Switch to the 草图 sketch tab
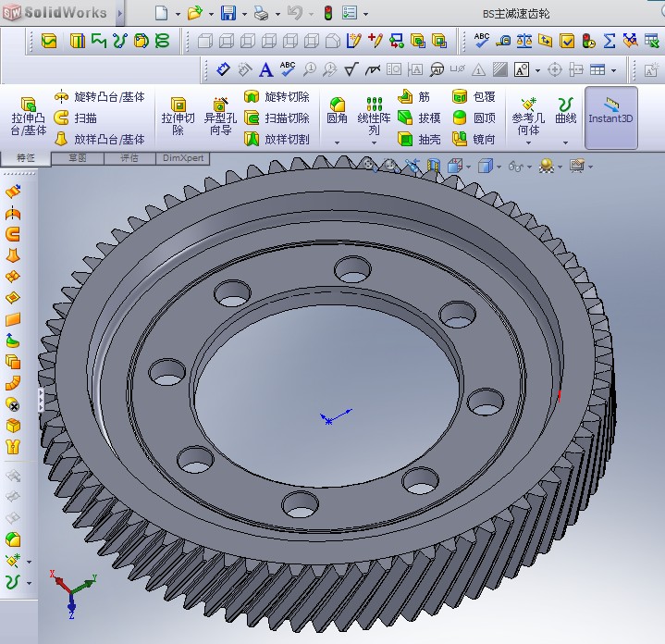The width and height of the screenshot is (665, 644). [x=78, y=158]
